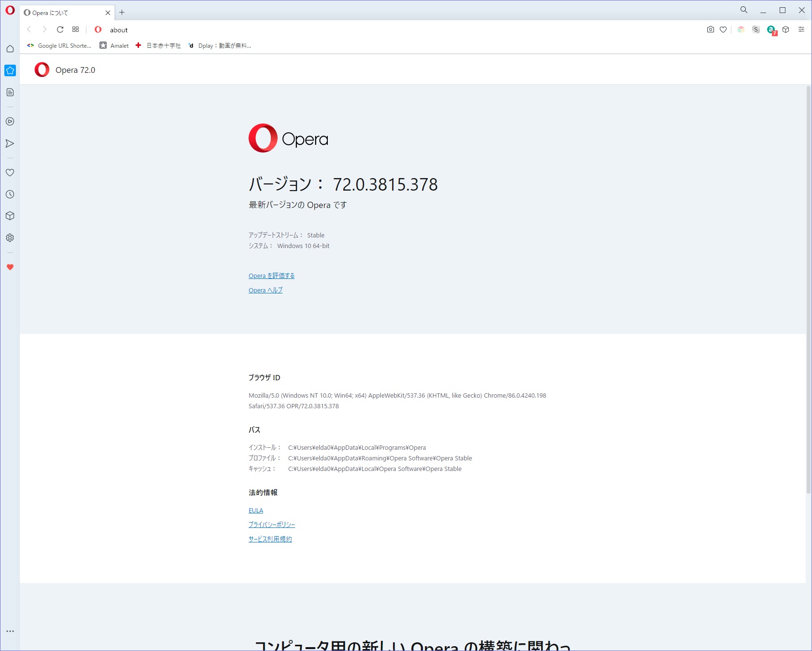
Task: Open the サービス利用規約 link
Action: pyautogui.click(x=270, y=539)
